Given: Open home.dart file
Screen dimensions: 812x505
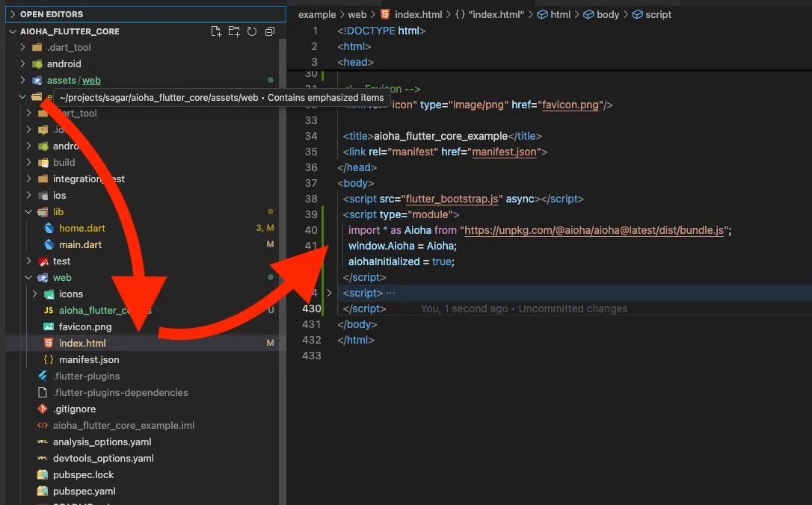Looking at the screenshot, I should pyautogui.click(x=81, y=228).
